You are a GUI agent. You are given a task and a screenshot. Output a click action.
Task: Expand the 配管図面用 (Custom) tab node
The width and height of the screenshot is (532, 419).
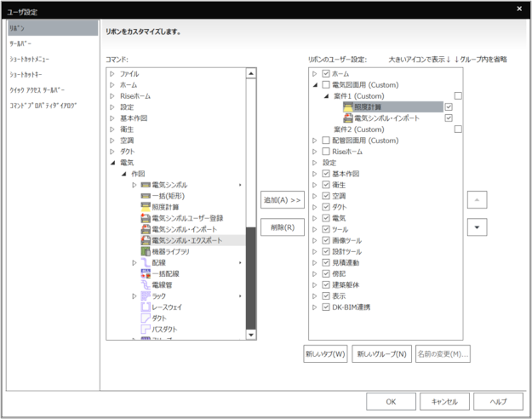[315, 141]
